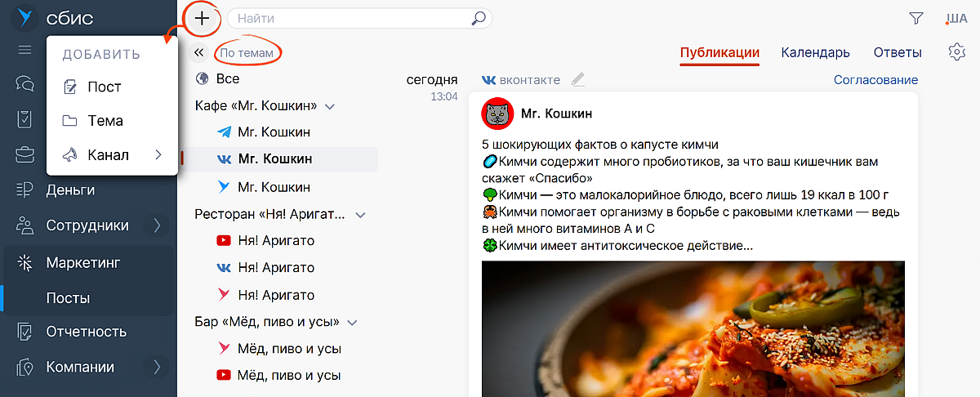The image size is (980, 397).
Task: Select YouTube channel Ня! Аригато
Action: click(275, 241)
